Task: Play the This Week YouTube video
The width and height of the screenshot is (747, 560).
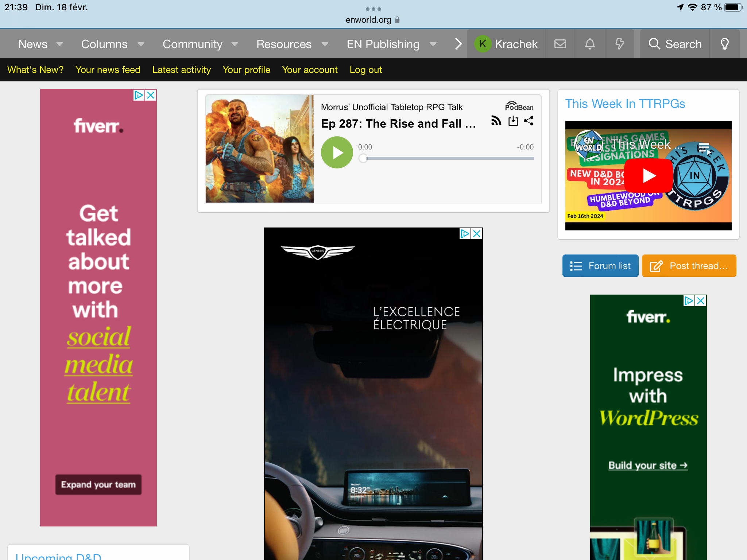Action: tap(648, 175)
